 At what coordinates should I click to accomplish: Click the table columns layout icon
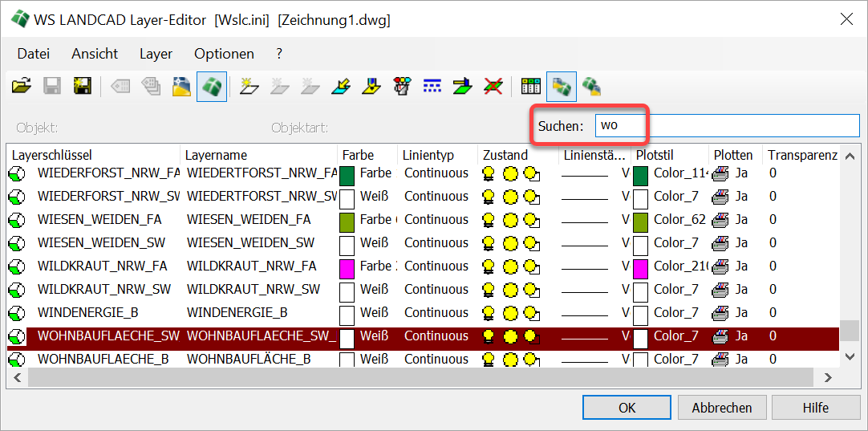point(530,86)
